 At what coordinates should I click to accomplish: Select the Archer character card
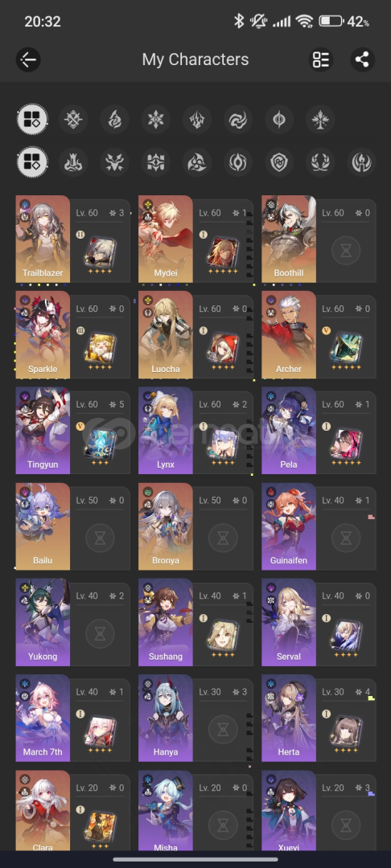[319, 335]
